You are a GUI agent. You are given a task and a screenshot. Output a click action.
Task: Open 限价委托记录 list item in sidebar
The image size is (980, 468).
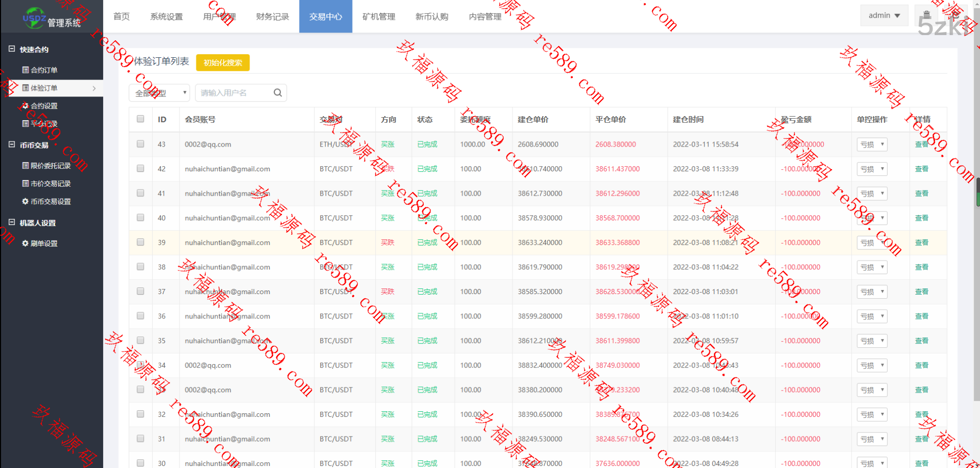tap(46, 166)
